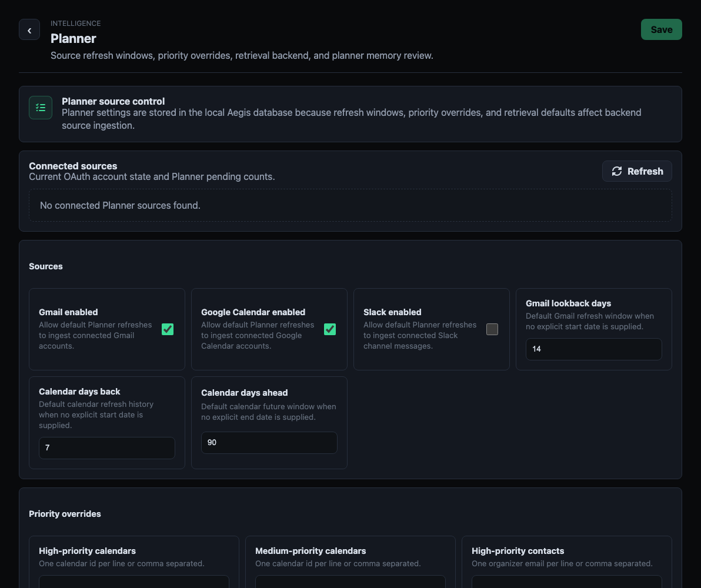This screenshot has width=701, height=588.
Task: Click the Connected sources heading
Action: pyautogui.click(x=73, y=166)
